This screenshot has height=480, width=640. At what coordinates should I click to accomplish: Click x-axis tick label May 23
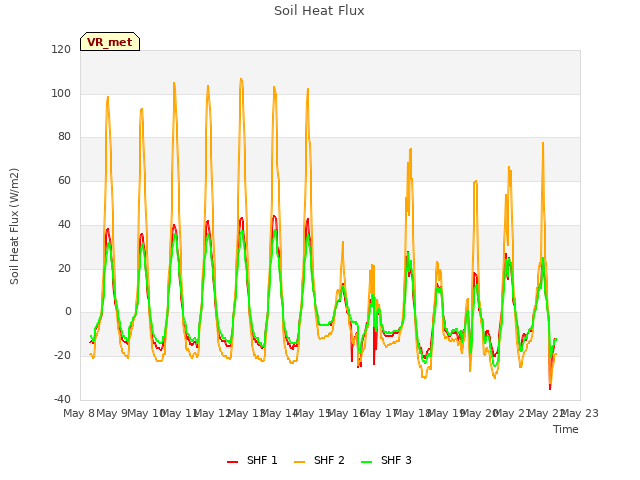(580, 413)
